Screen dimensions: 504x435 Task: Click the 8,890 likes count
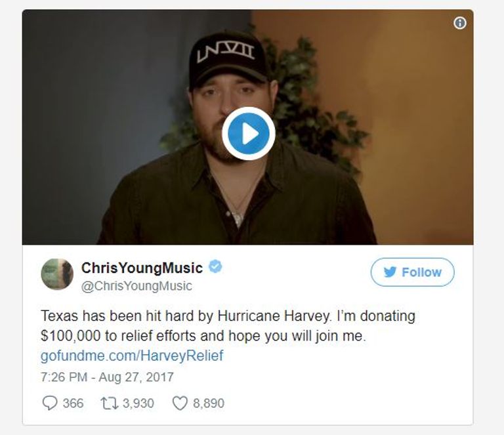click(x=209, y=404)
